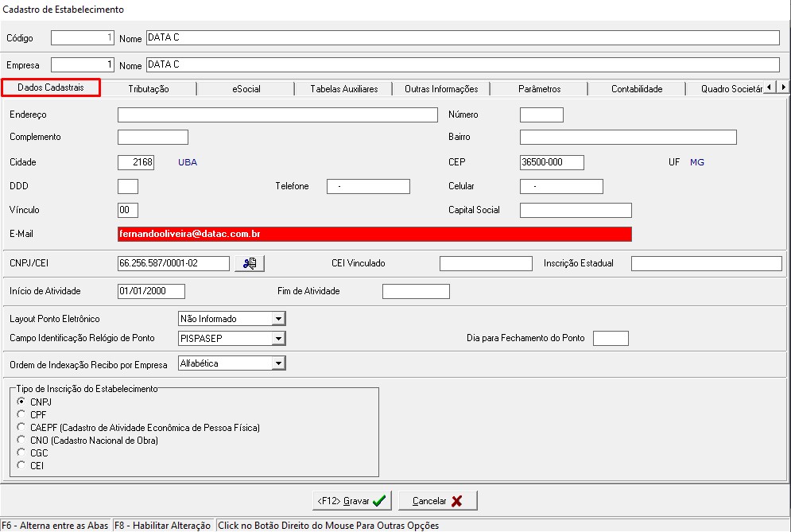Click the Vínculo field showing 00
Viewport: 791px width, 532px height.
(x=128, y=210)
